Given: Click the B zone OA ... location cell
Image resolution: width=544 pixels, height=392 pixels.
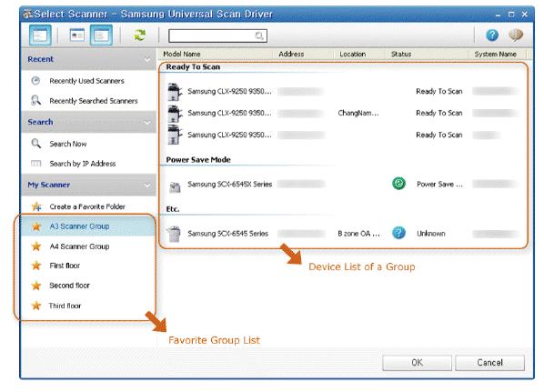Looking at the screenshot, I should (358, 234).
